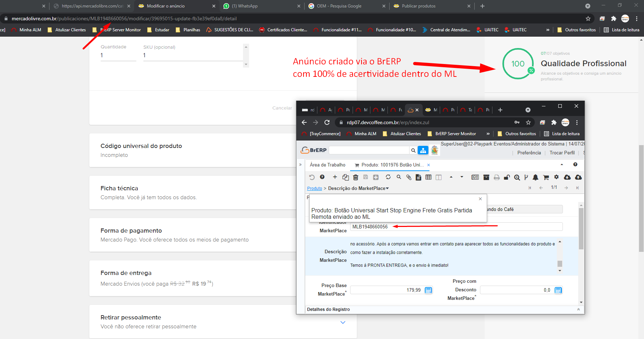Viewport: 644px width, 339px height.
Task: Click the cloud upload icon in BrERP toolbar
Action: pos(578,177)
